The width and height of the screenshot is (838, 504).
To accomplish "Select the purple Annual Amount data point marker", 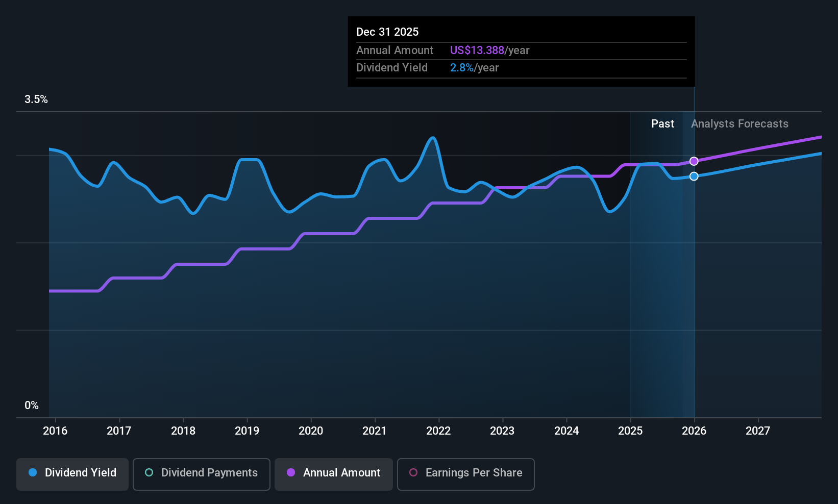I will click(x=694, y=161).
